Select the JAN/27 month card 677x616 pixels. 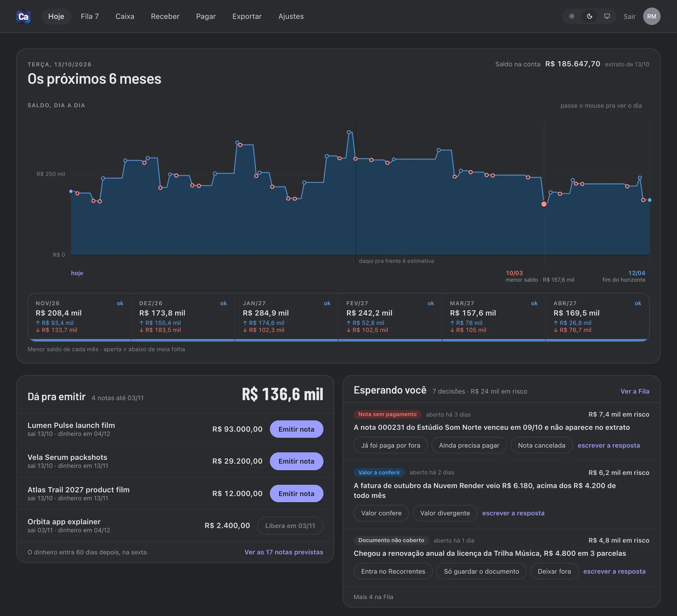pyautogui.click(x=286, y=317)
